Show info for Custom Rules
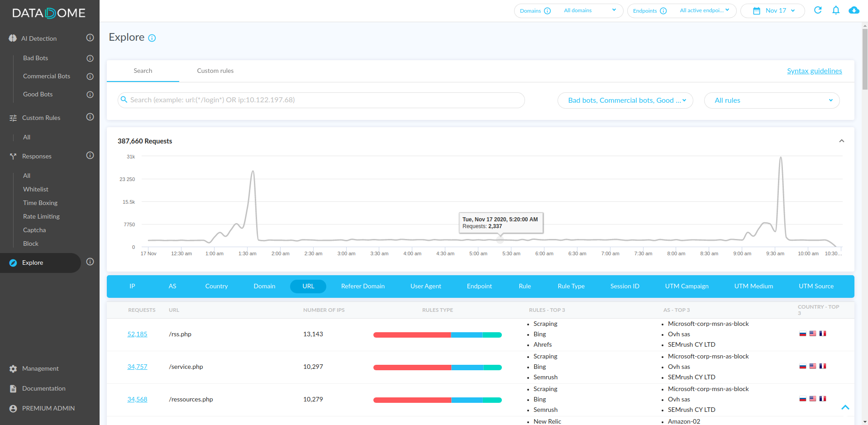The width and height of the screenshot is (868, 425). (90, 117)
